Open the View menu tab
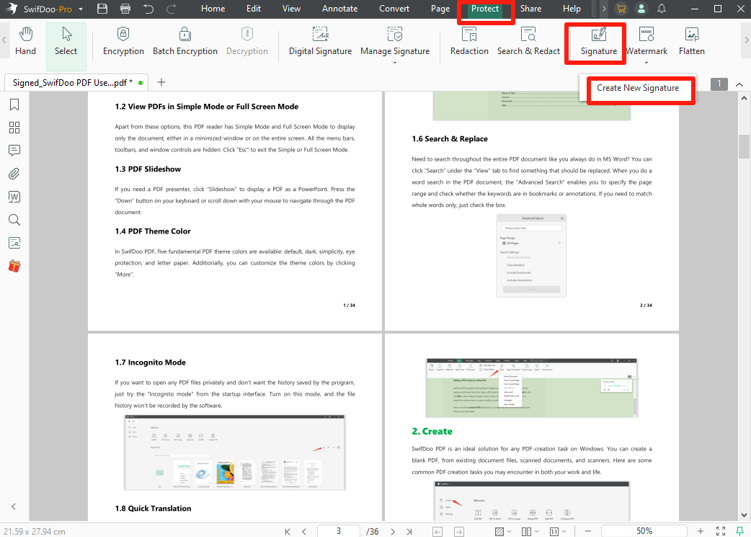The image size is (751, 537). [x=291, y=9]
